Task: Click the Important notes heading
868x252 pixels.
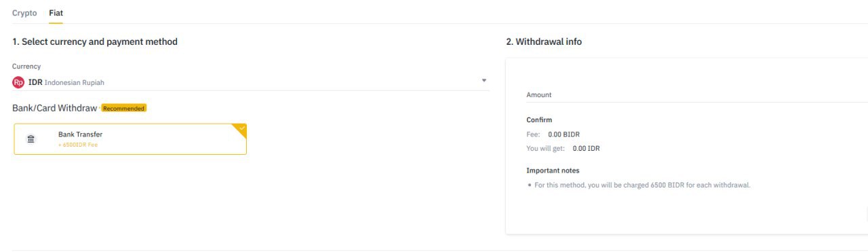Action: coord(553,170)
